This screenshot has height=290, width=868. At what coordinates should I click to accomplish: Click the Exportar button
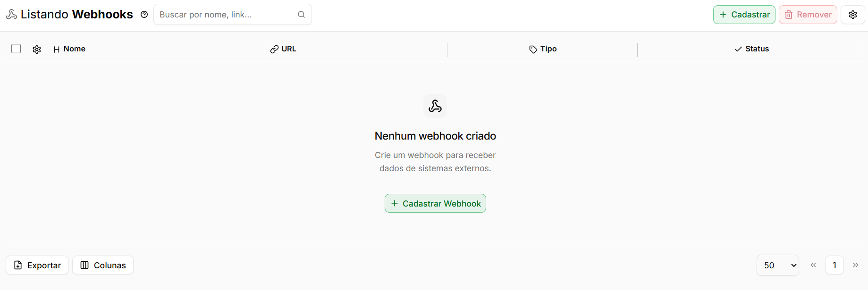[37, 265]
